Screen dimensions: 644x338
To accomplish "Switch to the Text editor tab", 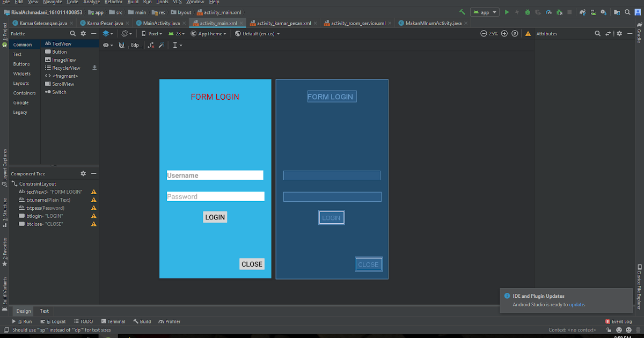I will (44, 311).
